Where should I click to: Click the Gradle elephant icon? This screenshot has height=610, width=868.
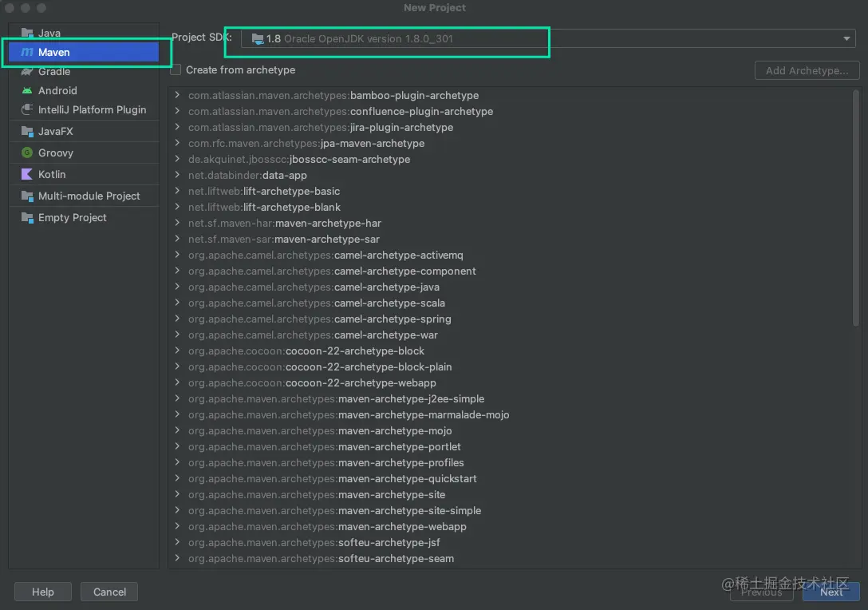(26, 72)
